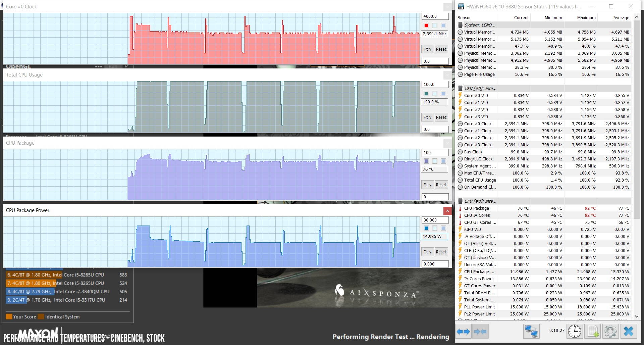Pick the purple line color of CPU Package graph
Screen dimensions: 644x345
[426, 161]
